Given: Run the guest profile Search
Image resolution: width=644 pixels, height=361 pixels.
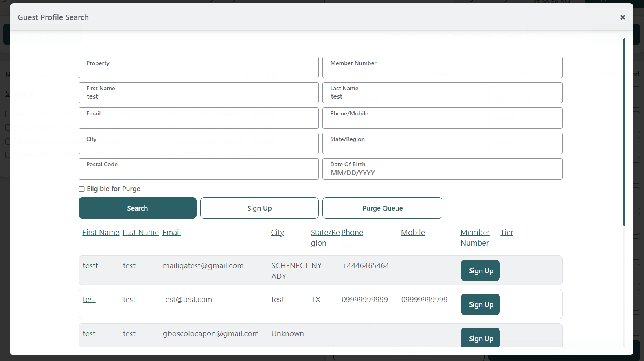Looking at the screenshot, I should tap(138, 208).
